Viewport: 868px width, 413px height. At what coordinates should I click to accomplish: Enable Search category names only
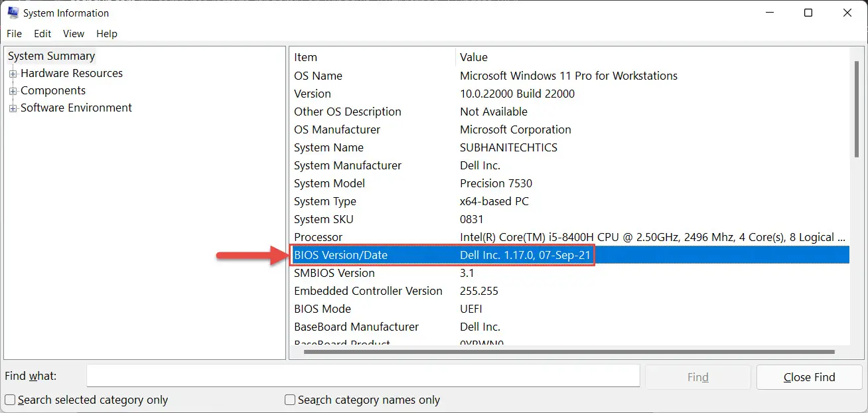290,400
